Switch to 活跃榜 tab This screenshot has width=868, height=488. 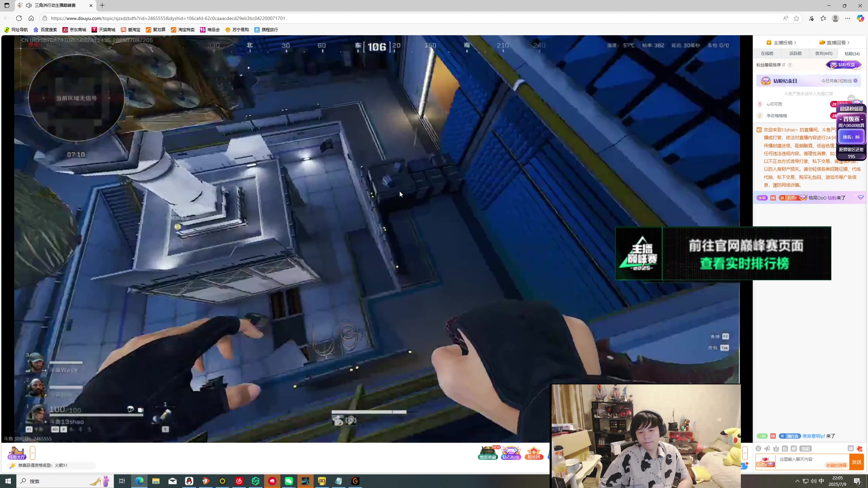(795, 54)
